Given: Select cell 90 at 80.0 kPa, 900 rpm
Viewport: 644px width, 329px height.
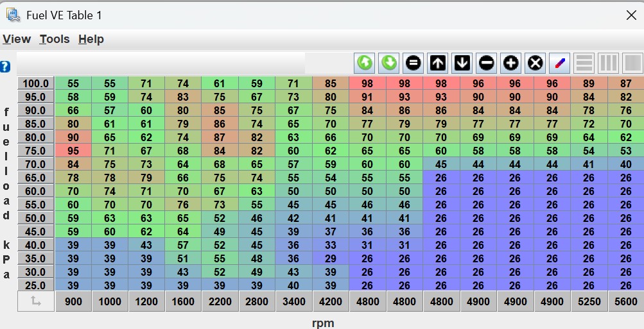Looking at the screenshot, I should [x=73, y=137].
